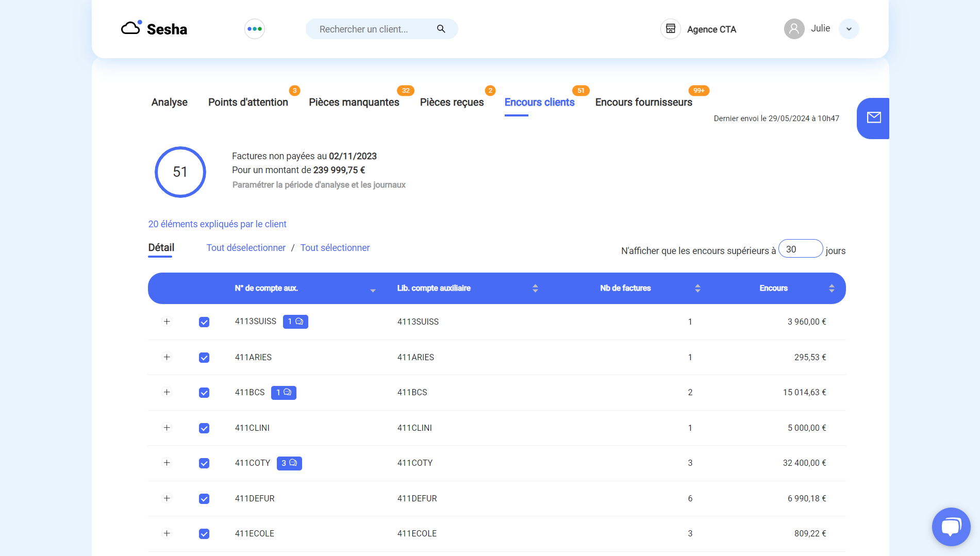Click the 15 014,63 € amount
Viewport: 980px width, 556px height.
[804, 392]
